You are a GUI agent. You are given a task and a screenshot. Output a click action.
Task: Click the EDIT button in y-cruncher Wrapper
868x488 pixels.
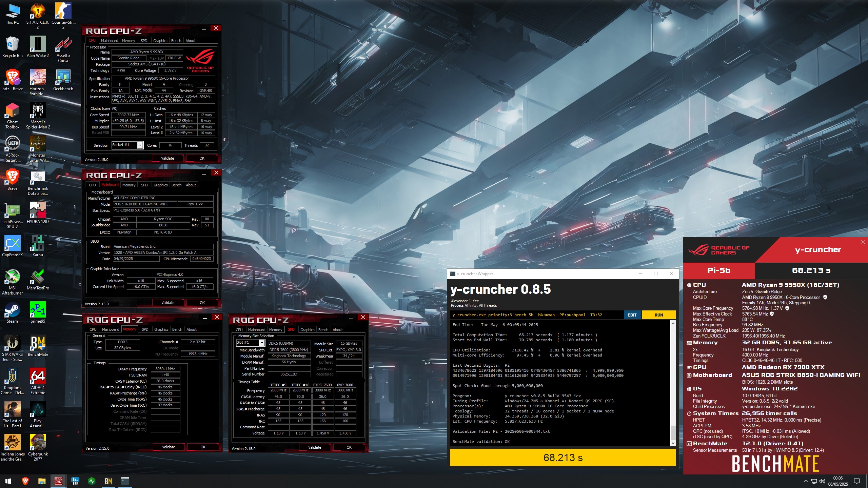(x=632, y=315)
